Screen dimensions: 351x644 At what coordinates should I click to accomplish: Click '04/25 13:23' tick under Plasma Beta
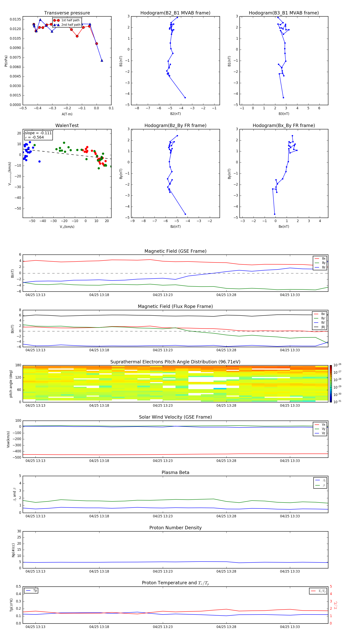click(x=163, y=516)
